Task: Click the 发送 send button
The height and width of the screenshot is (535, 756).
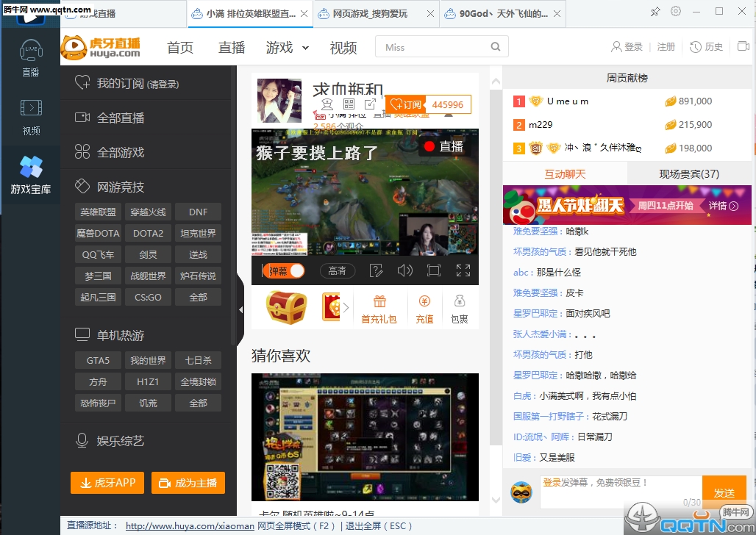Action: coord(724,492)
